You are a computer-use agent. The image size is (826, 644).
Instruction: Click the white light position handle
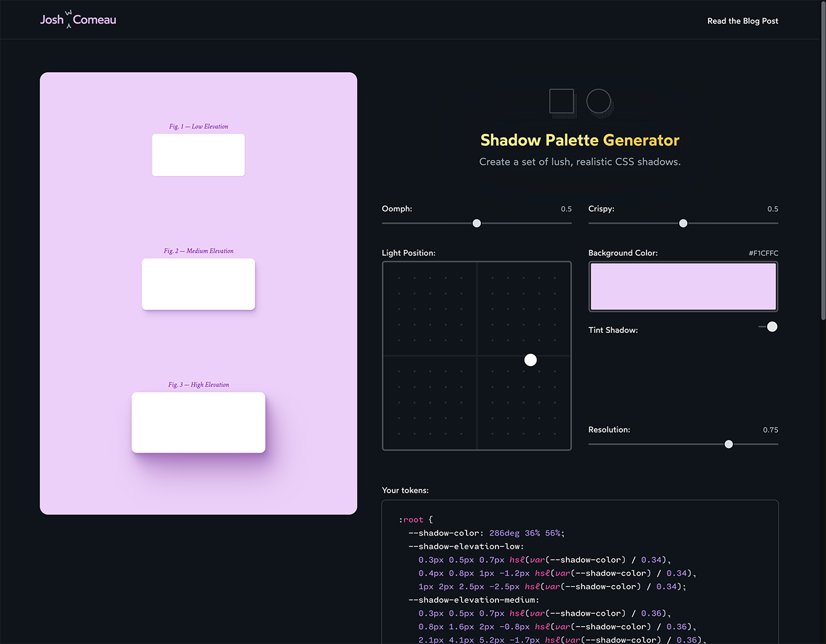pos(530,360)
